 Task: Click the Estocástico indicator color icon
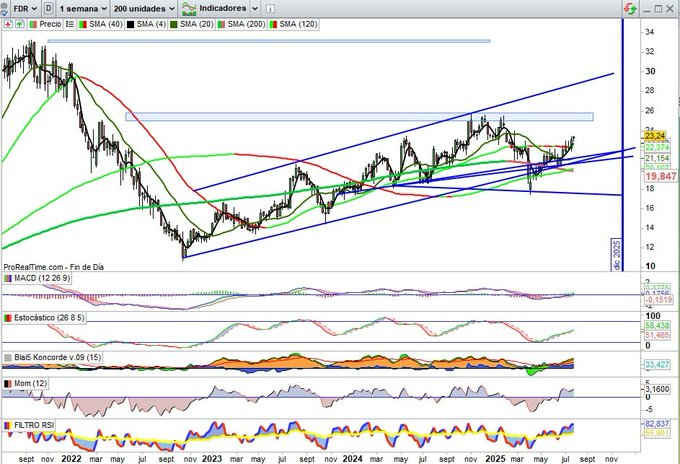(8, 318)
